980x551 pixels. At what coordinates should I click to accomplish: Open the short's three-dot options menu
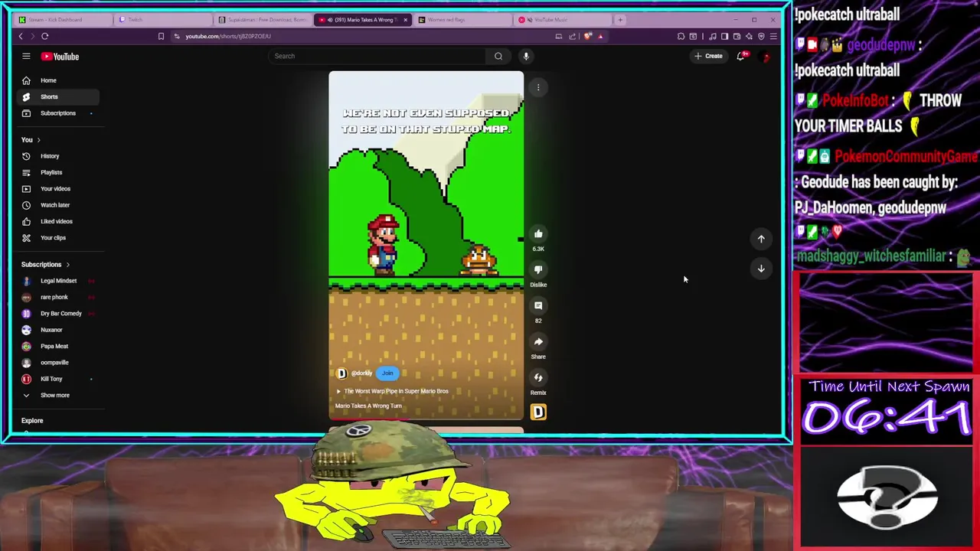point(538,87)
